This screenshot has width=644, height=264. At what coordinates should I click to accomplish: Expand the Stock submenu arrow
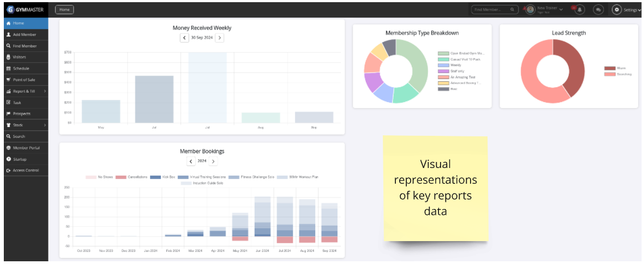pos(44,125)
